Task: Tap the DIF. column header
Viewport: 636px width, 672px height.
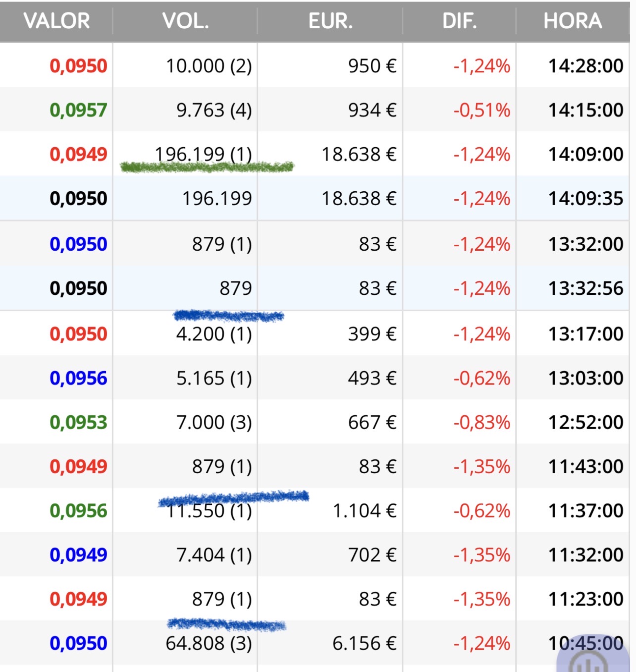Action: pyautogui.click(x=459, y=21)
